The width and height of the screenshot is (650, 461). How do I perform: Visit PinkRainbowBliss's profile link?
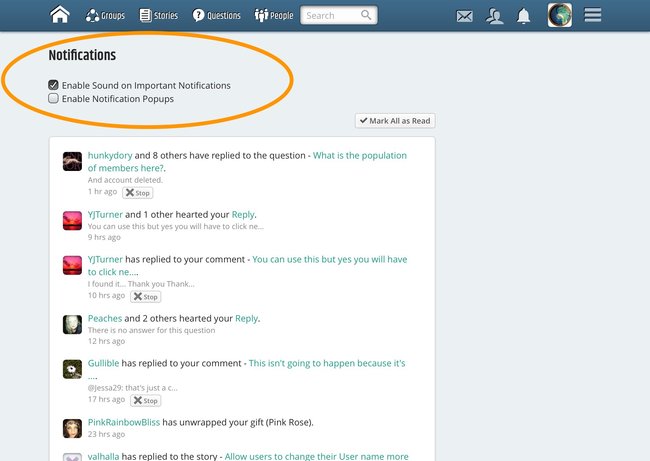(x=123, y=422)
